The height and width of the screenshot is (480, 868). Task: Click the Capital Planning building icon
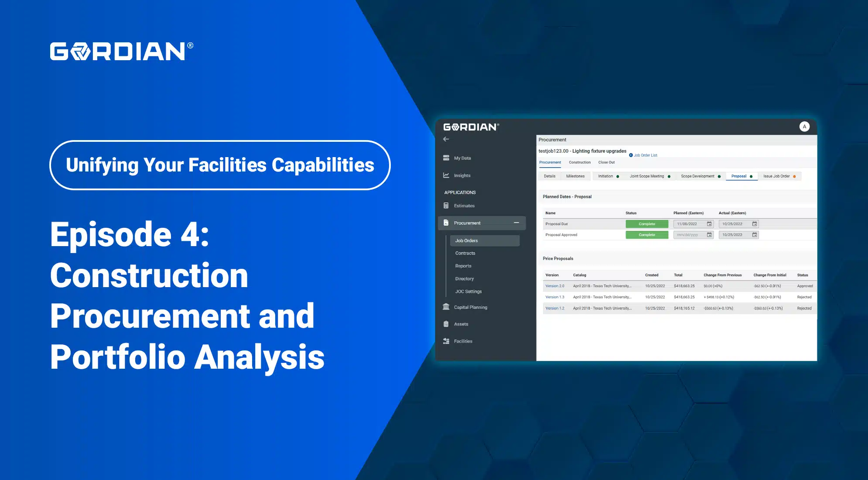pos(446,307)
